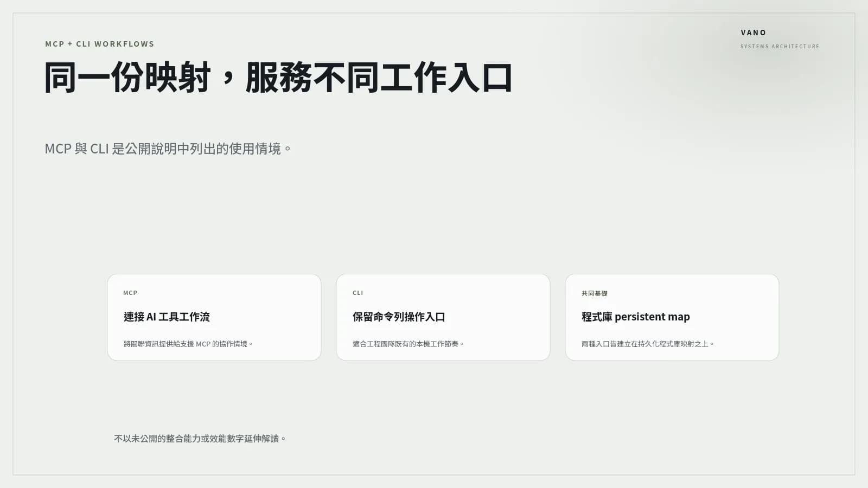
Task: Select the description 將關聯資訊提供給支援 MCP 的協作情境
Action: click(x=188, y=344)
